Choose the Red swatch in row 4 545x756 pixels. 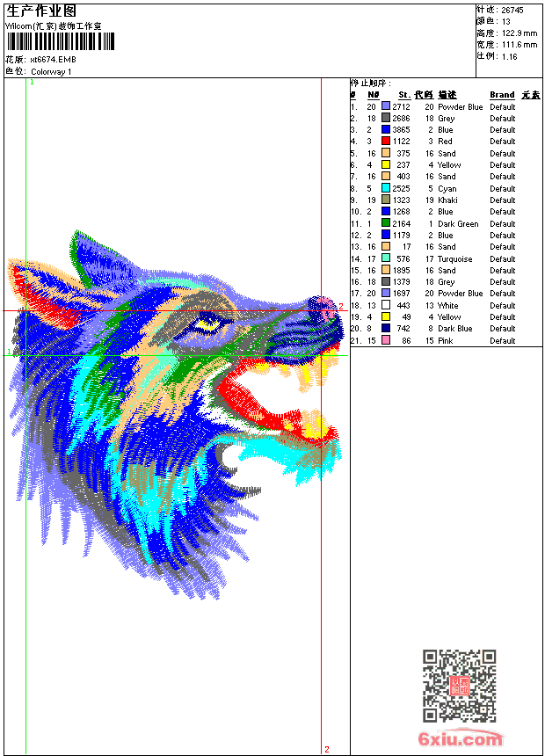386,141
